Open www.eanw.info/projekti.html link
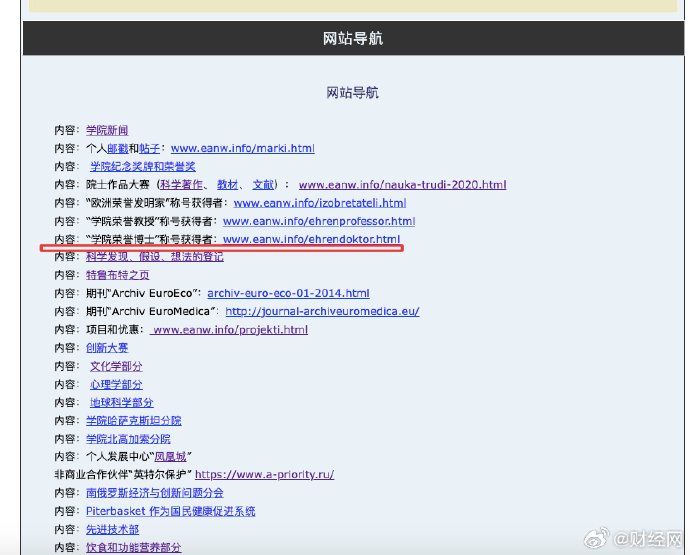Viewport: 690px width, 555px height. coord(229,330)
